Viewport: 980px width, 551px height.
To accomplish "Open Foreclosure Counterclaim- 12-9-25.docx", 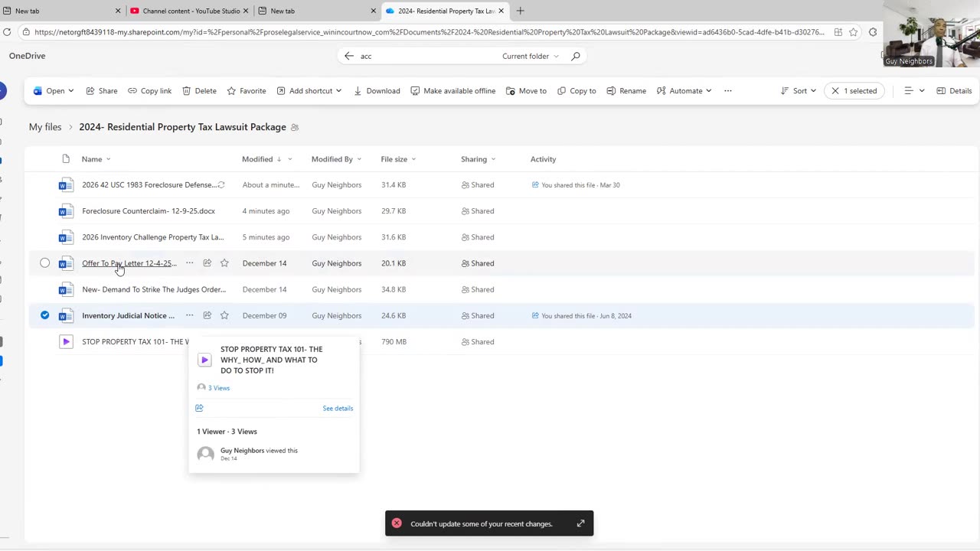I will (149, 211).
